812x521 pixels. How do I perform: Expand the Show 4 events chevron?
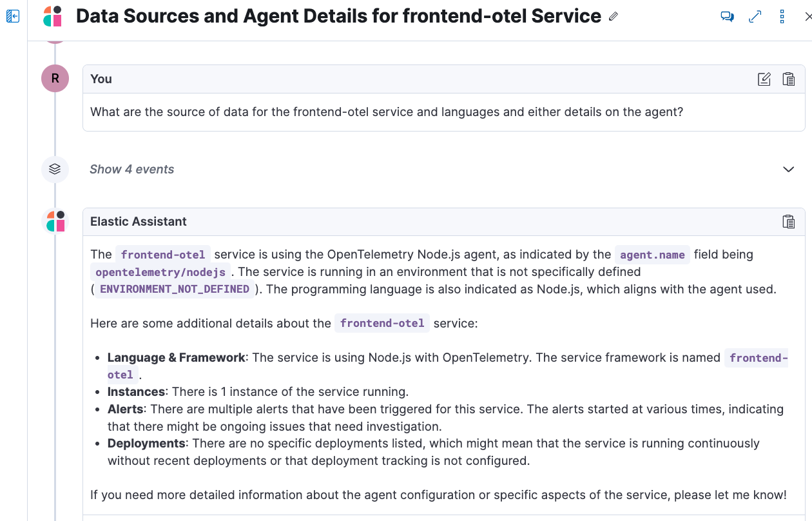(788, 170)
